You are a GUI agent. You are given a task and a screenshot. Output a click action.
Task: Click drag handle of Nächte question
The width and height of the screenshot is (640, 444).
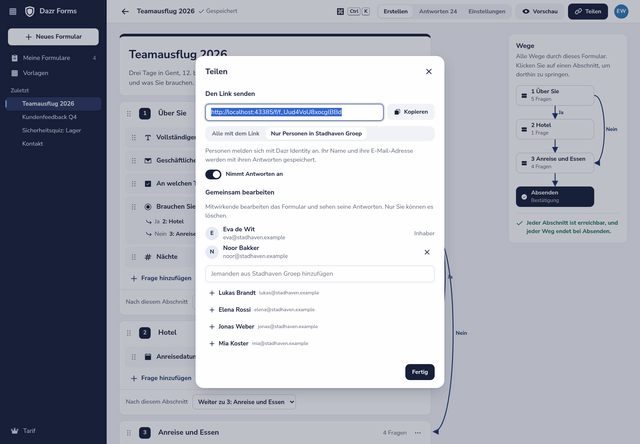(x=134, y=257)
